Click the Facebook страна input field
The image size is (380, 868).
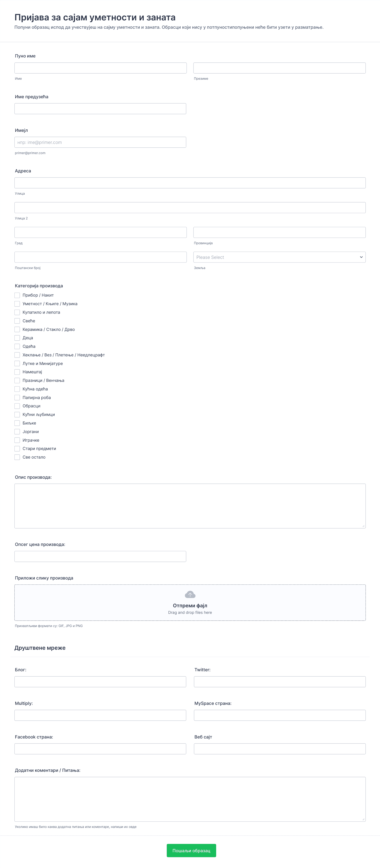tap(100, 749)
